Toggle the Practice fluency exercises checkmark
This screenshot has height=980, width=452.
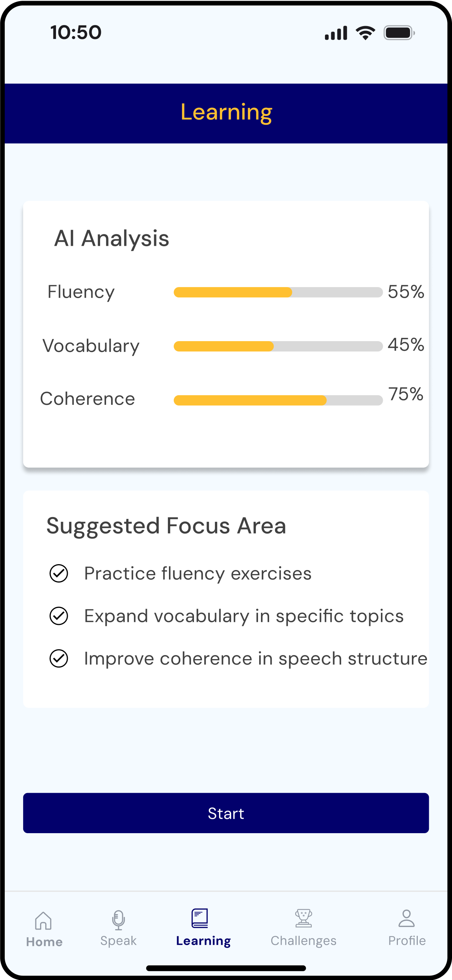coord(59,573)
